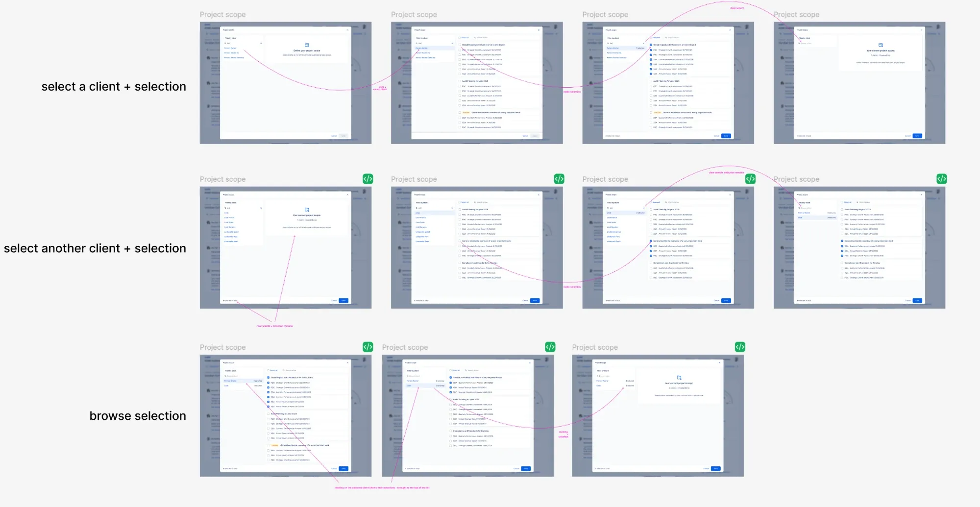
Task: Click the highlighted second client row in the second frame of the 'browse selection' row
Action: tap(426, 386)
